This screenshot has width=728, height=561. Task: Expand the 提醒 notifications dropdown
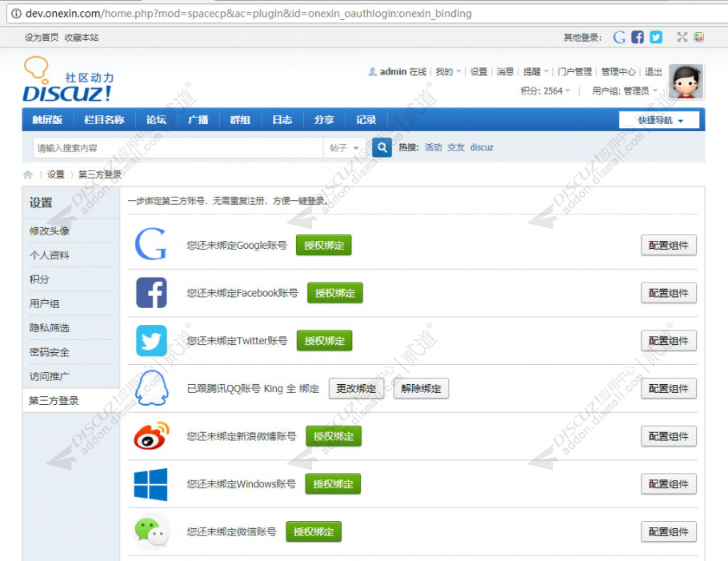536,71
